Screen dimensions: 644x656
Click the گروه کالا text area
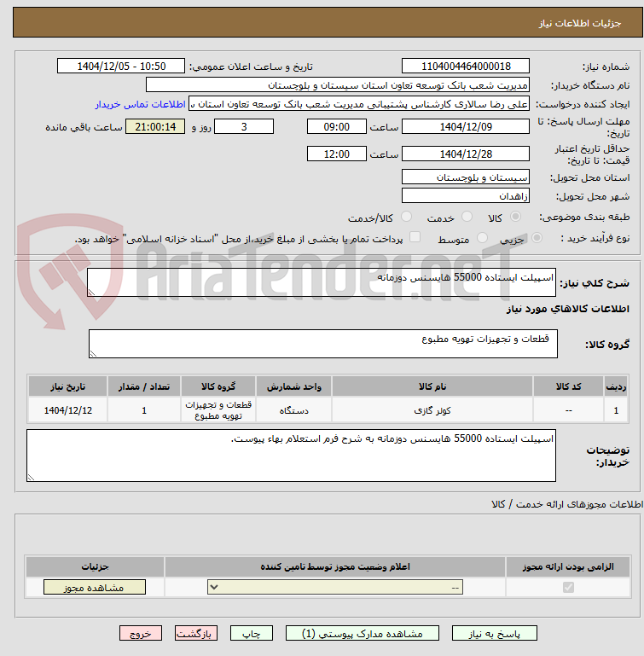pyautogui.click(x=323, y=344)
